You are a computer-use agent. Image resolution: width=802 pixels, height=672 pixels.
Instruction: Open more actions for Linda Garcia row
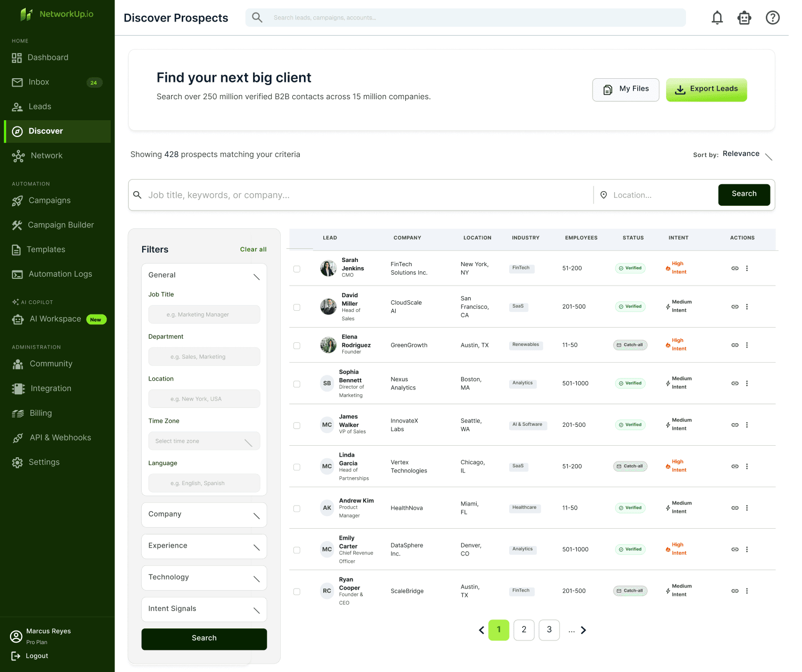pos(747,466)
